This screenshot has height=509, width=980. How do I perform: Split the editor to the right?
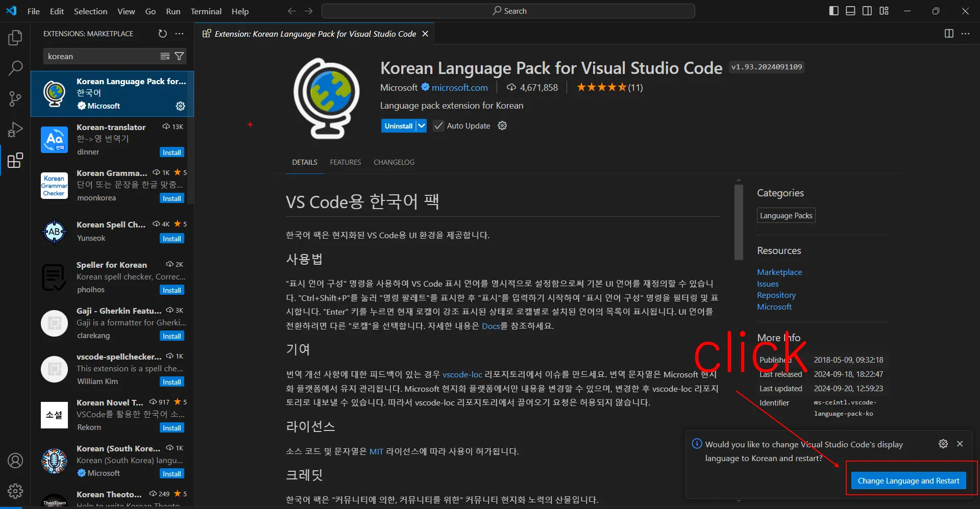click(949, 34)
